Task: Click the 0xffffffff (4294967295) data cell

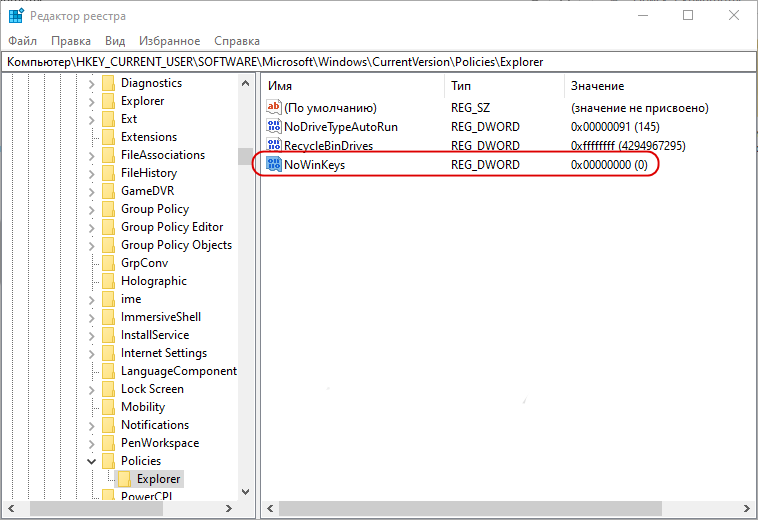Action: click(x=628, y=146)
